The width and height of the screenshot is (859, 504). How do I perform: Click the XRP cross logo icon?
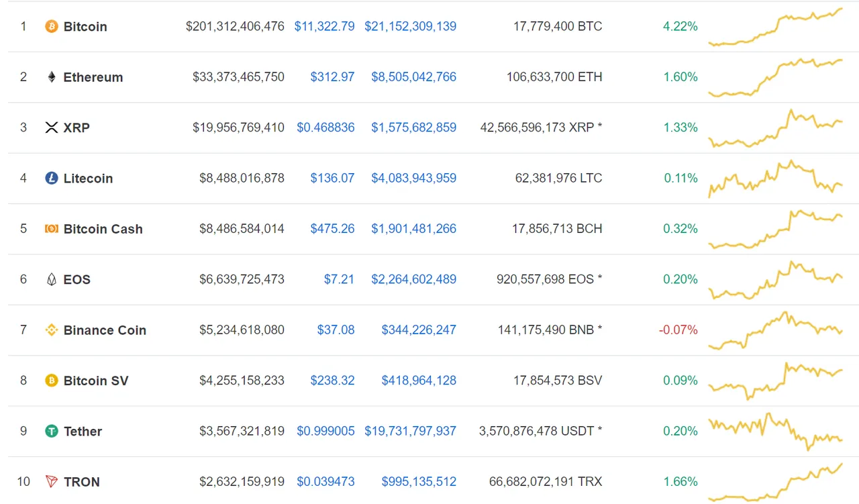(52, 128)
